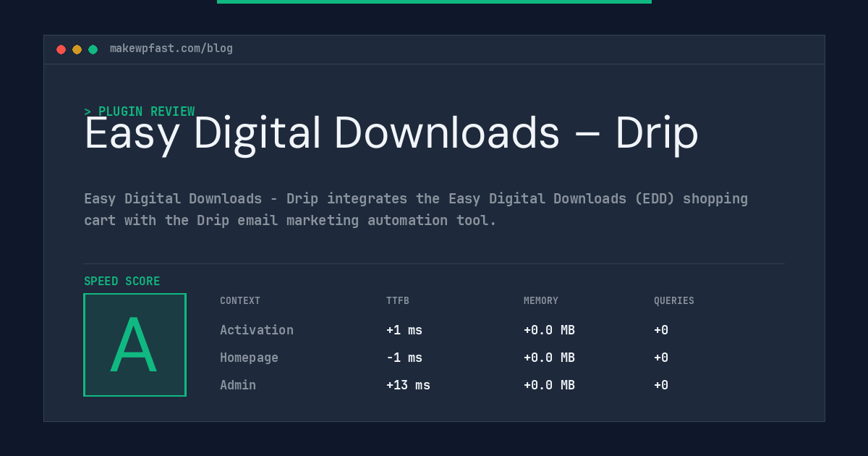Select the Homepage row label

[249, 358]
